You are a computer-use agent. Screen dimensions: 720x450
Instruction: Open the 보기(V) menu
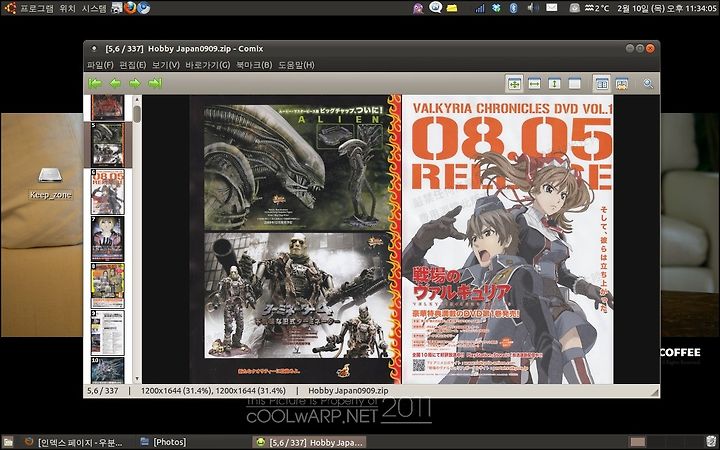pos(165,65)
